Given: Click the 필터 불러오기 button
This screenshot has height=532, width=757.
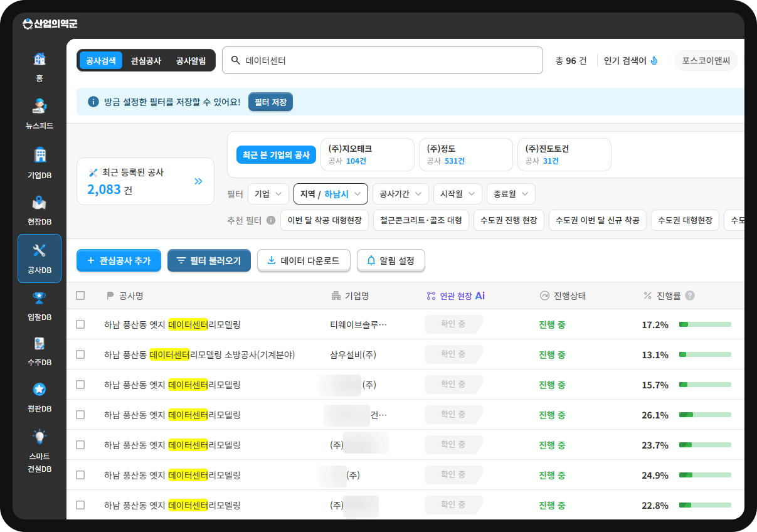Looking at the screenshot, I should pos(209,260).
